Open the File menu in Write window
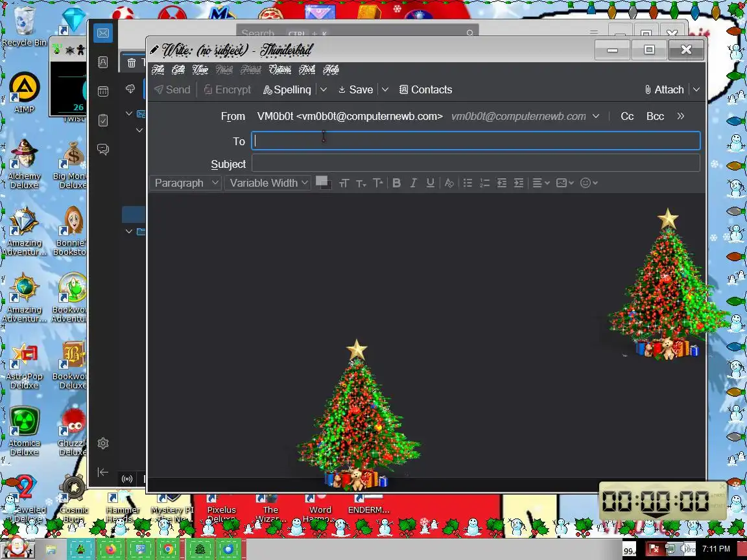 tap(158, 69)
